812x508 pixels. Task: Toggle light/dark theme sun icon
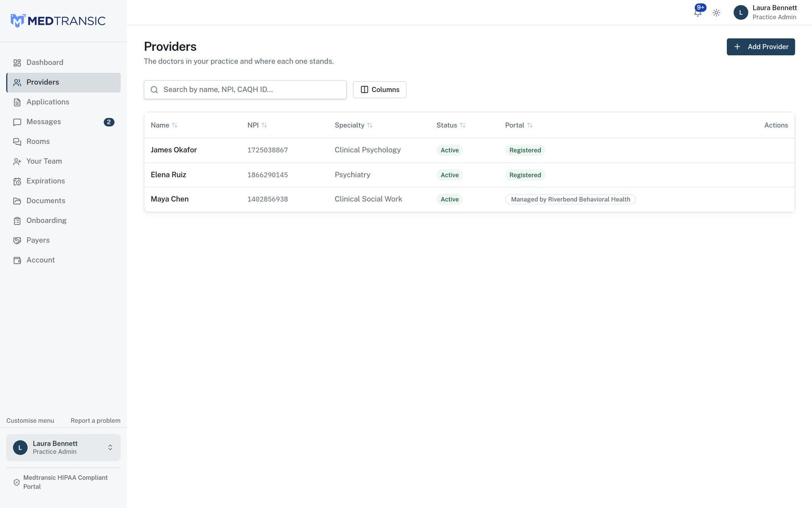pyautogui.click(x=716, y=13)
